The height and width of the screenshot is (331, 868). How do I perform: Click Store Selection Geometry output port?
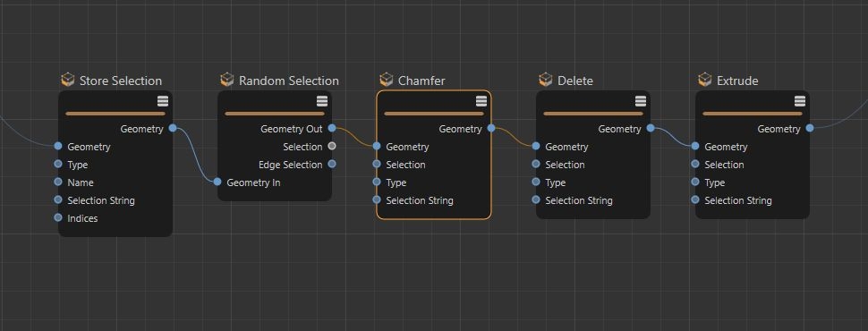point(173,128)
